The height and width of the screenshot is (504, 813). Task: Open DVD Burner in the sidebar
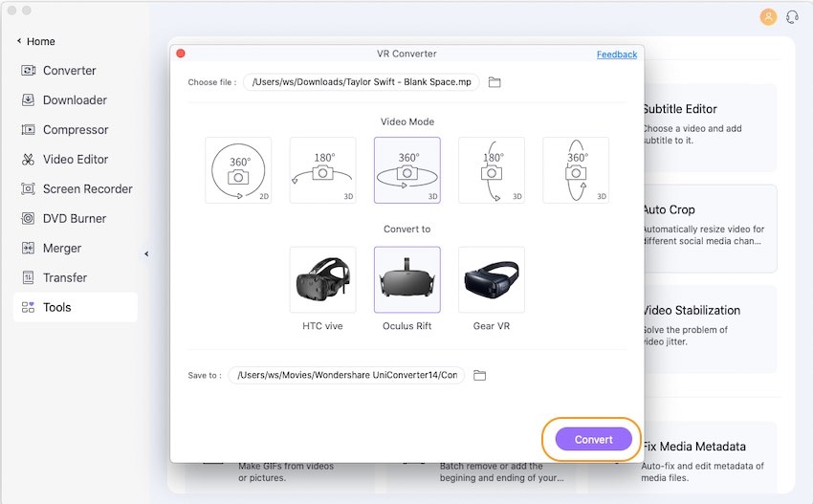pyautogui.click(x=76, y=218)
